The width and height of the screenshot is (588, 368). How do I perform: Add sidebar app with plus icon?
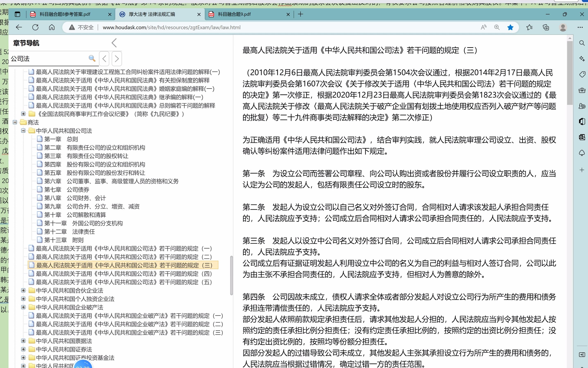pyautogui.click(x=582, y=170)
